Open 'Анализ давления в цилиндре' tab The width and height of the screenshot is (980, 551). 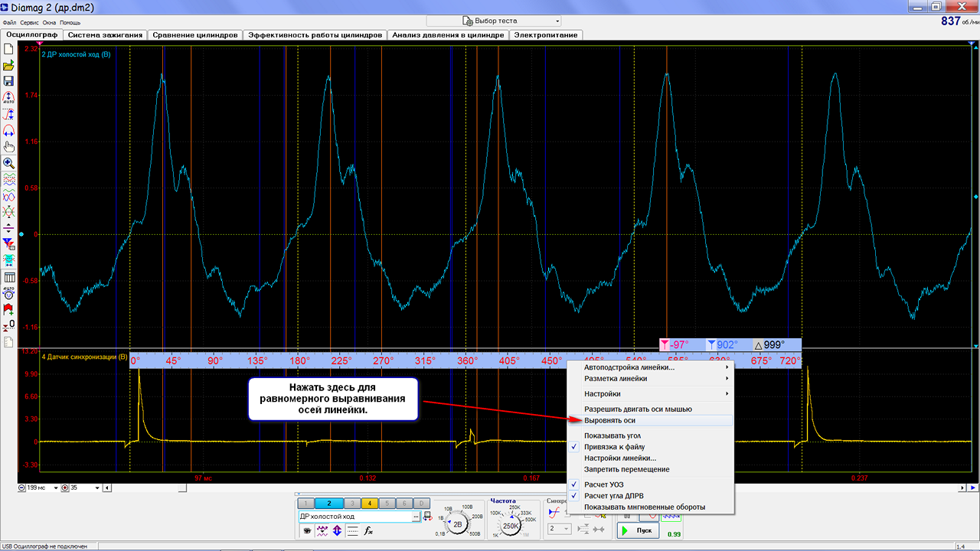[448, 34]
